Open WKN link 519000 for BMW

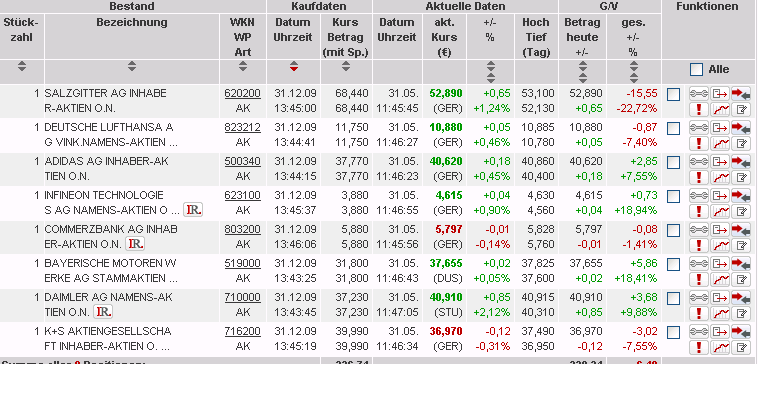pyautogui.click(x=242, y=263)
